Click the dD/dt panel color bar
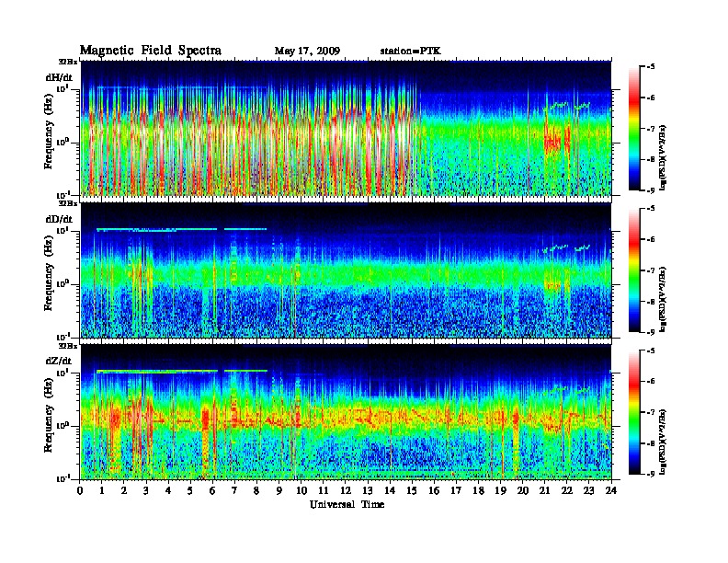This screenshot has height=563, width=728. click(634, 270)
